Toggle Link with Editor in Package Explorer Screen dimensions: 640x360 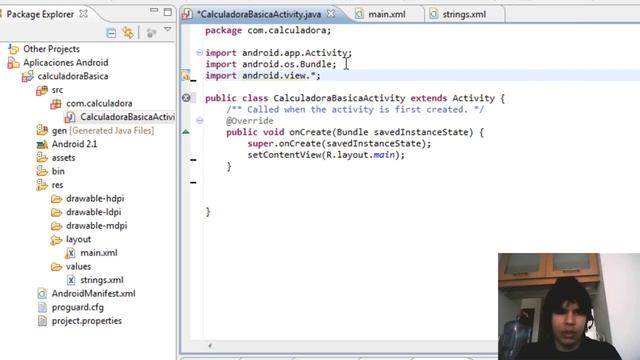[128, 33]
